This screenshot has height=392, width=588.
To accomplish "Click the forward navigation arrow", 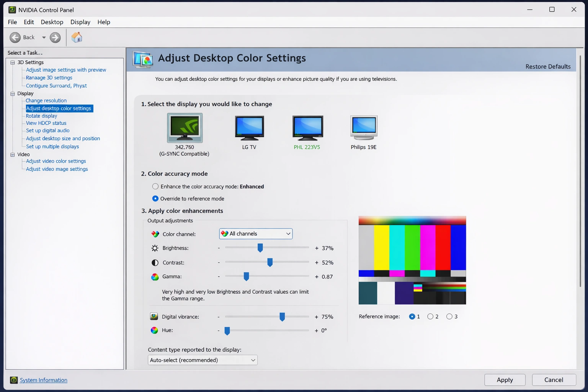I will point(56,37).
